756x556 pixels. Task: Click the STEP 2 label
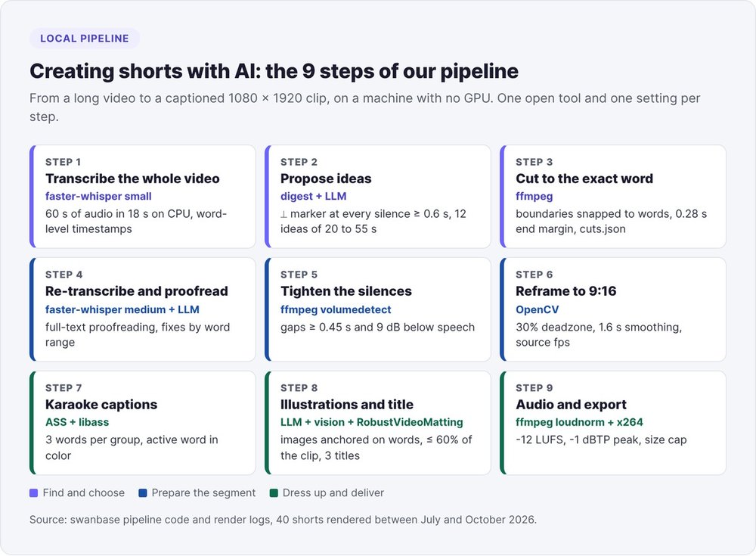tap(299, 162)
